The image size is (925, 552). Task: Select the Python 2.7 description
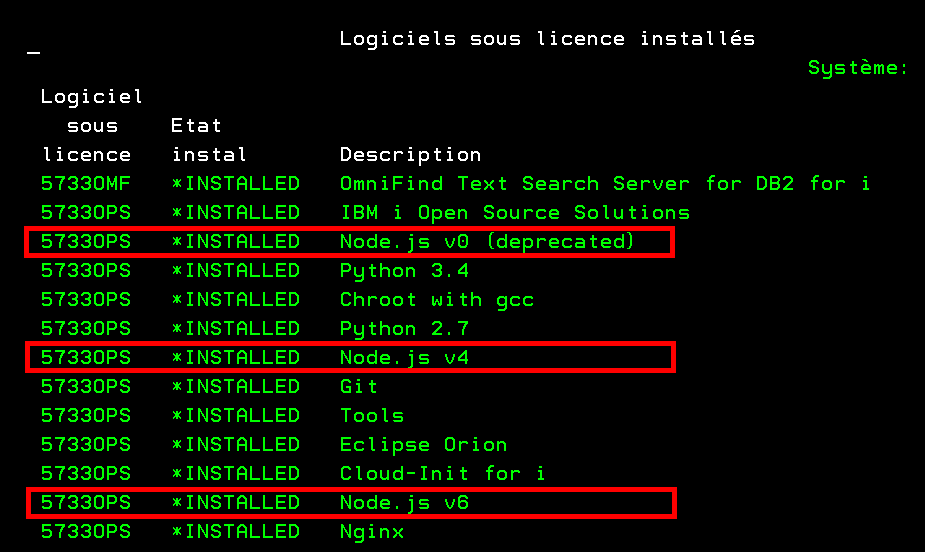[404, 329]
